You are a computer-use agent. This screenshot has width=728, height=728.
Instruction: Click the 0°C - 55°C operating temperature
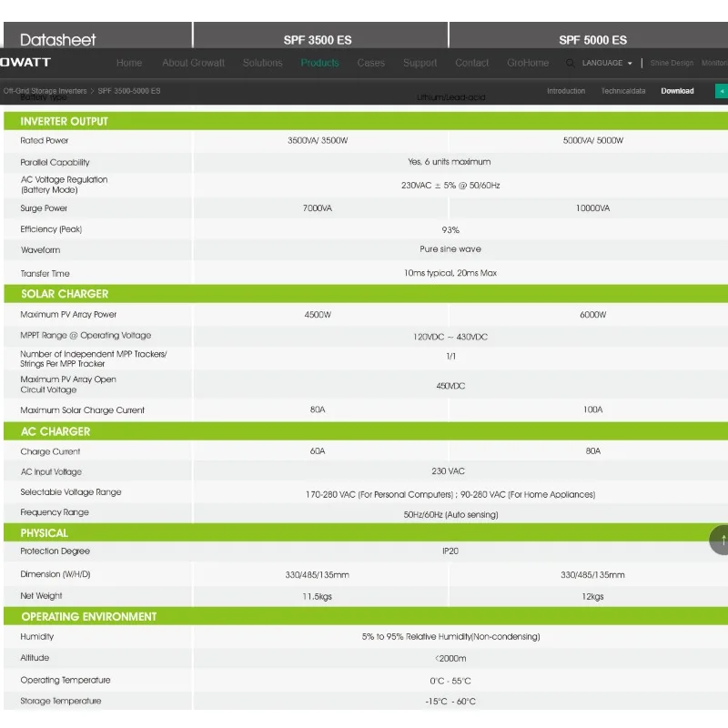(450, 681)
